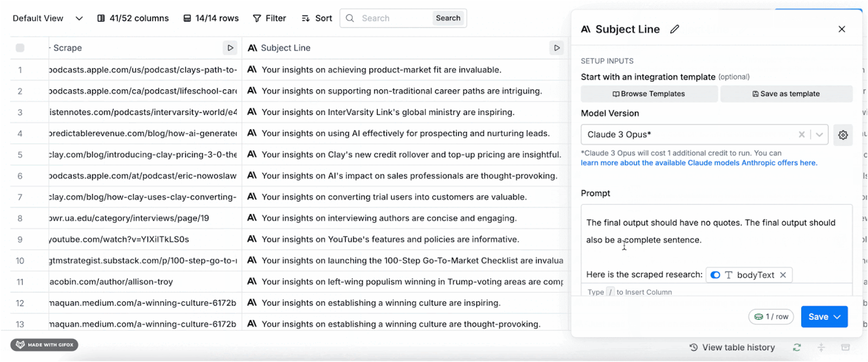The width and height of the screenshot is (868, 362).
Task: Click the Claude icon in row 7 subject cell
Action: pyautogui.click(x=252, y=197)
